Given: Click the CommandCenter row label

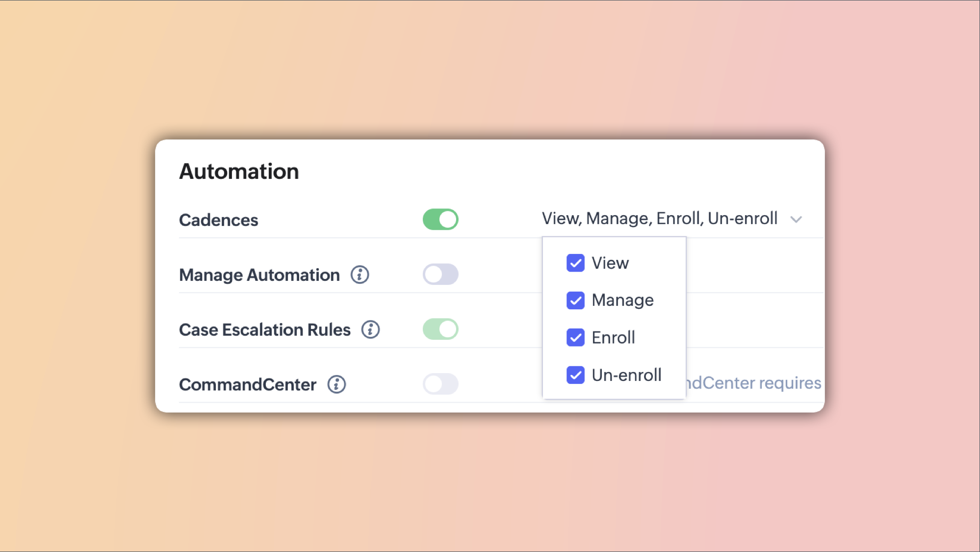Looking at the screenshot, I should tap(247, 385).
